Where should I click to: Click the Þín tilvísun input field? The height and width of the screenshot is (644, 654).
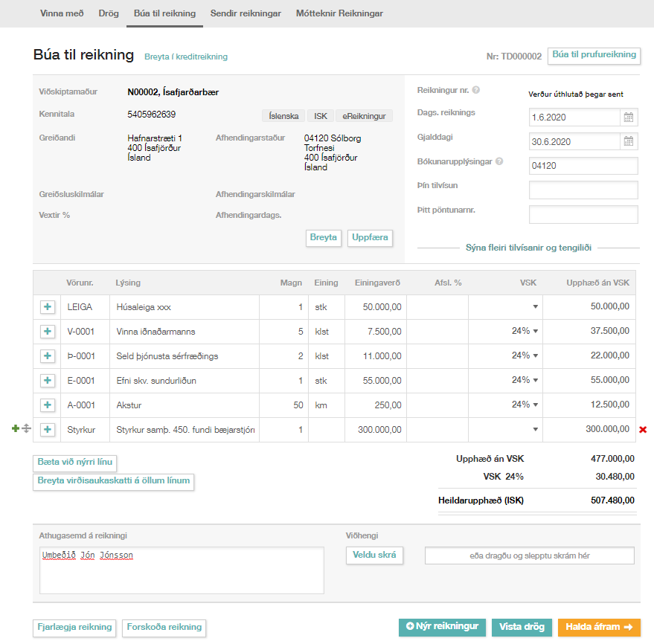pos(583,190)
